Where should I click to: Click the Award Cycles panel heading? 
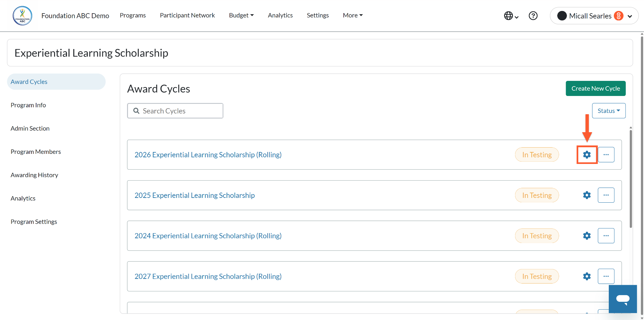click(158, 89)
